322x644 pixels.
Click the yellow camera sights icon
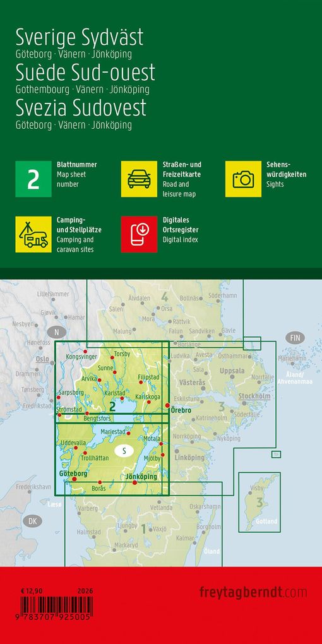click(243, 179)
